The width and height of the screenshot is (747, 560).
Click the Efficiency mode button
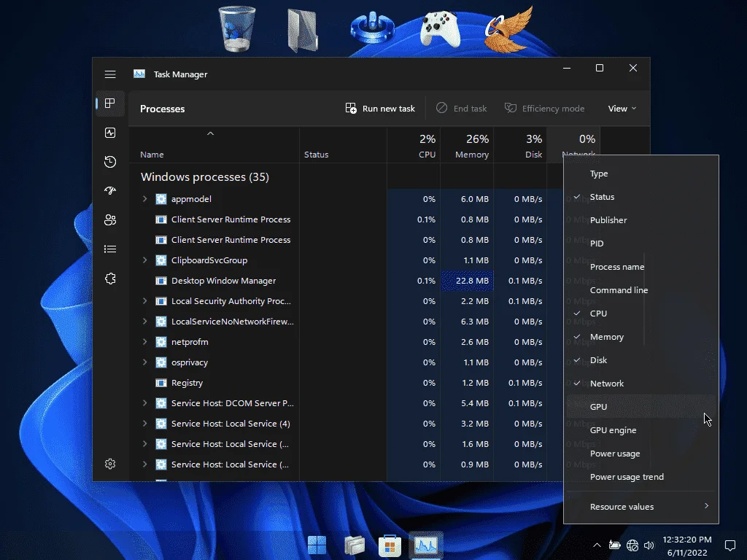pyautogui.click(x=544, y=109)
